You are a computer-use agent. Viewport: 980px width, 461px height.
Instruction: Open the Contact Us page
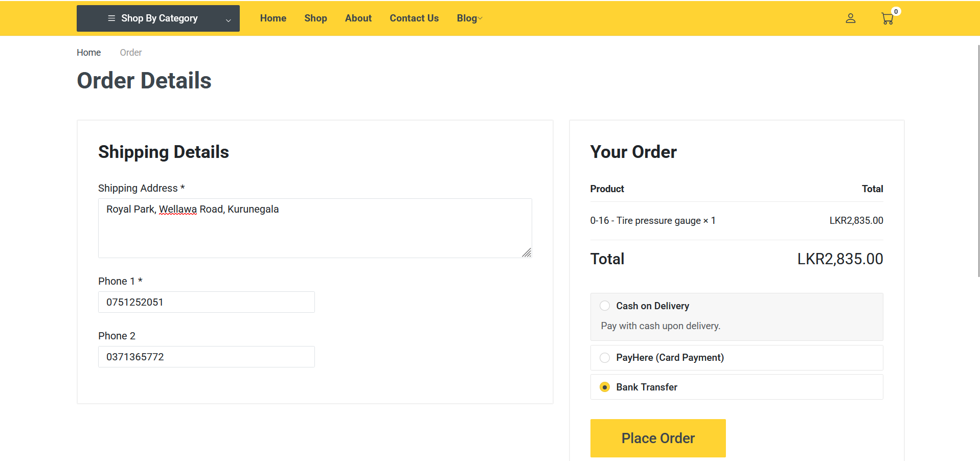pos(414,18)
